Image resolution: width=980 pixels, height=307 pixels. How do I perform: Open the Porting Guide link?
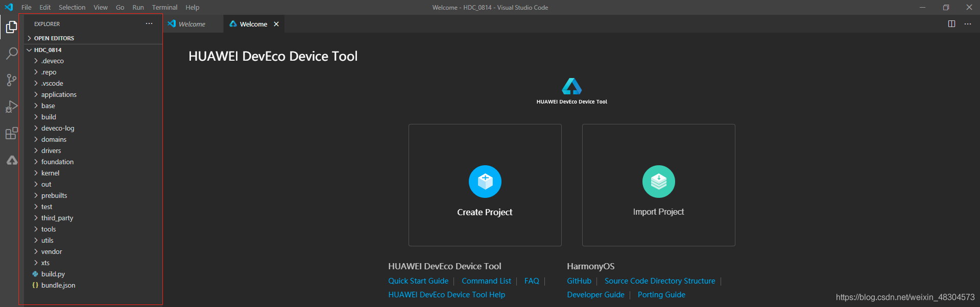(x=661, y=295)
